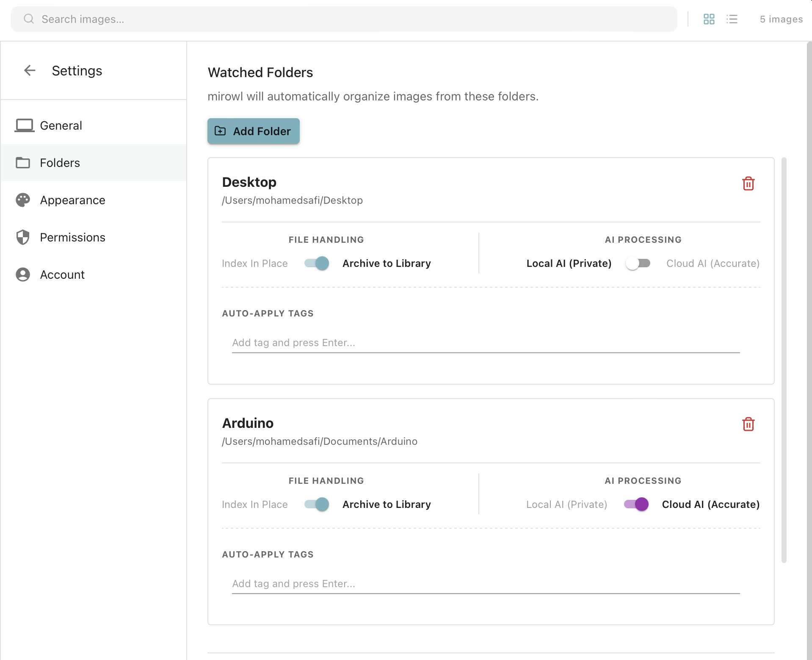Click the Add Folder button
Viewport: 812px width, 660px height.
tap(253, 131)
